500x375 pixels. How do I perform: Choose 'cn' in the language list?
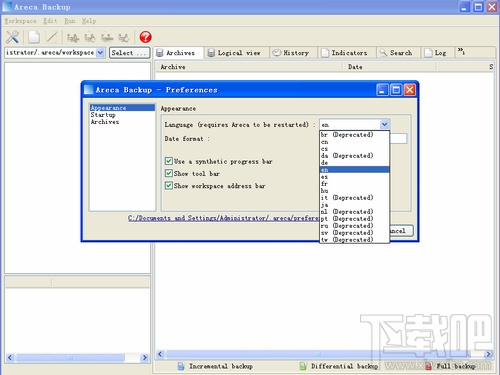(354, 142)
